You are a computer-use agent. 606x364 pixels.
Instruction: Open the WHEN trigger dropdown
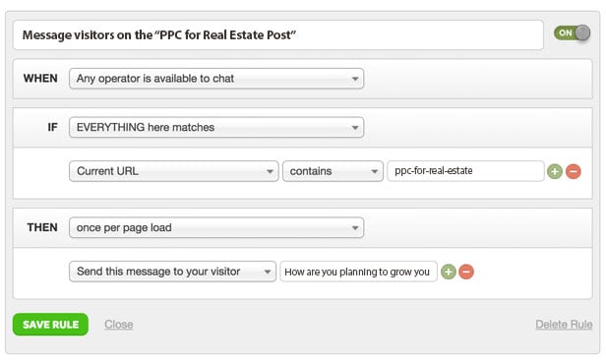point(216,79)
